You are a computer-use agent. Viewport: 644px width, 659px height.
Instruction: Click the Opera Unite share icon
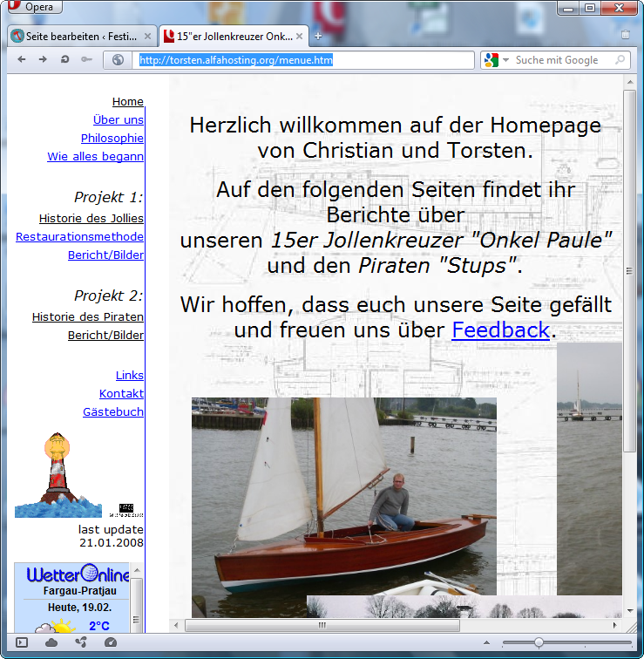(x=81, y=642)
